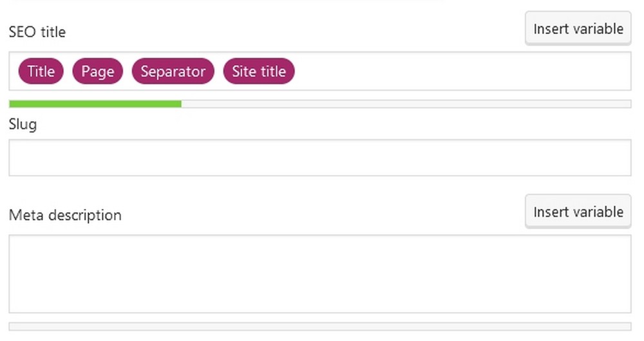Select the Title variable tag
The width and height of the screenshot is (644, 341).
41,71
